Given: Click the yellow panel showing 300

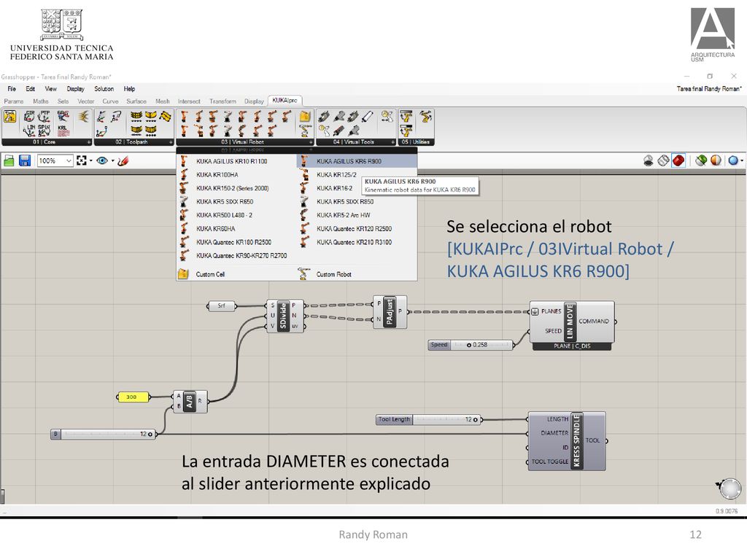Looking at the screenshot, I should click(x=133, y=397).
